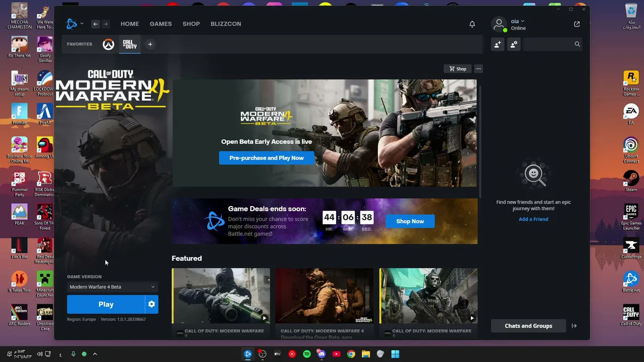Open Google Chrome from the taskbar

pos(351,354)
